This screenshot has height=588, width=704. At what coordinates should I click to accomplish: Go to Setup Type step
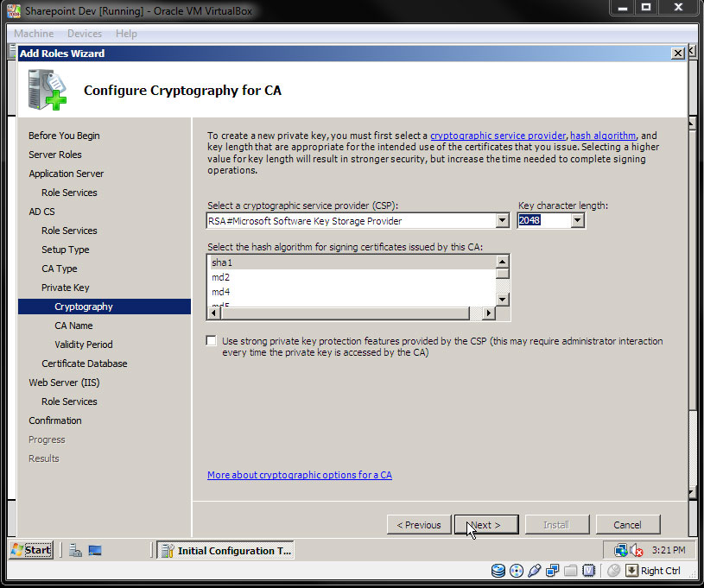65,250
